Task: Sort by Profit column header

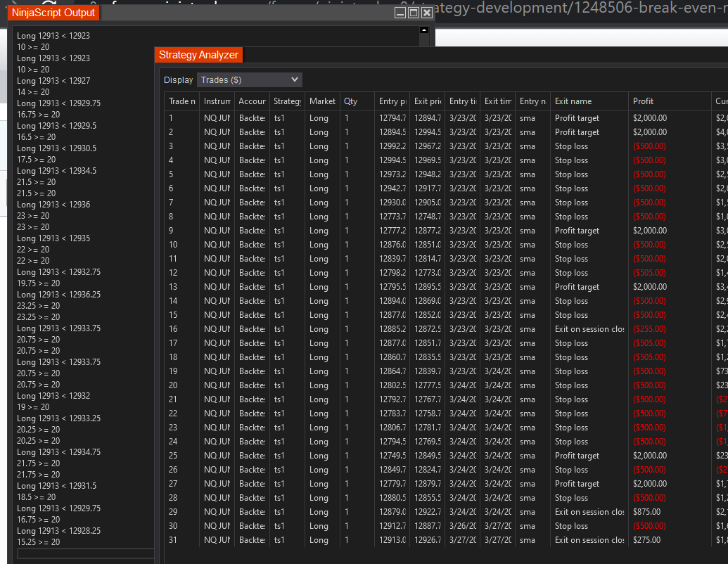Action: [x=670, y=101]
